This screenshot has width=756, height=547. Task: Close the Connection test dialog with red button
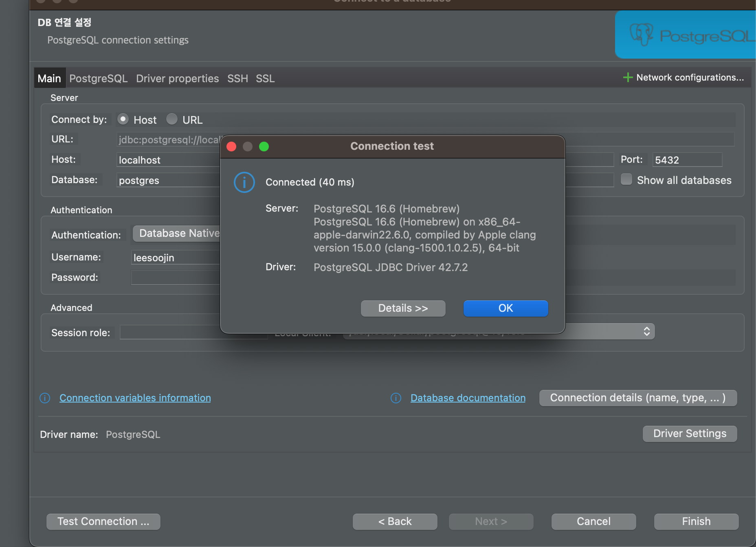[x=231, y=147]
